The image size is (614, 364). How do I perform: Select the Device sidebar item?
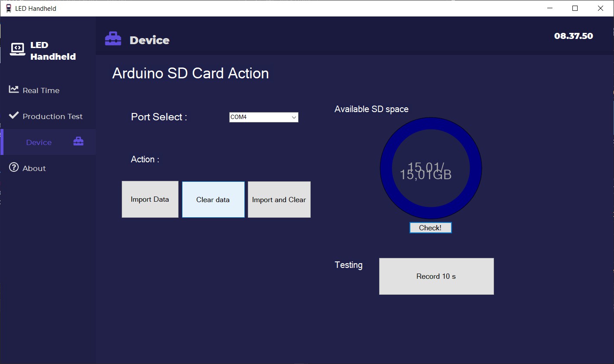[49, 142]
